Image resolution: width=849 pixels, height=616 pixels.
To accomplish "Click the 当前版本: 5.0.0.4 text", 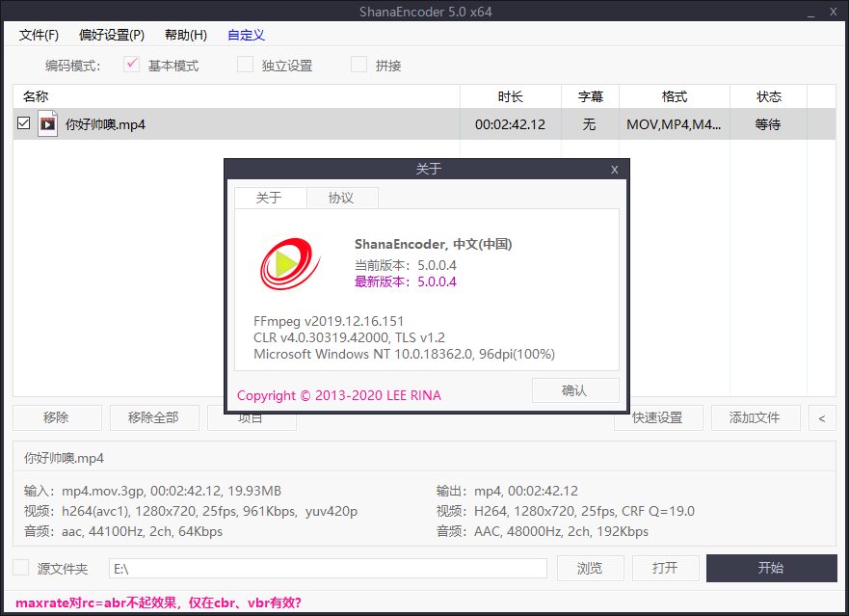I will (x=406, y=265).
